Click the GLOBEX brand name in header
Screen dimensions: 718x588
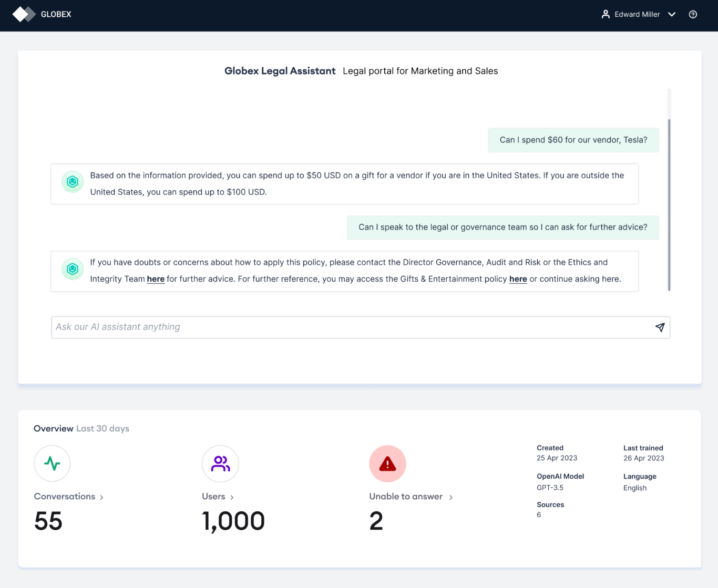coord(56,14)
